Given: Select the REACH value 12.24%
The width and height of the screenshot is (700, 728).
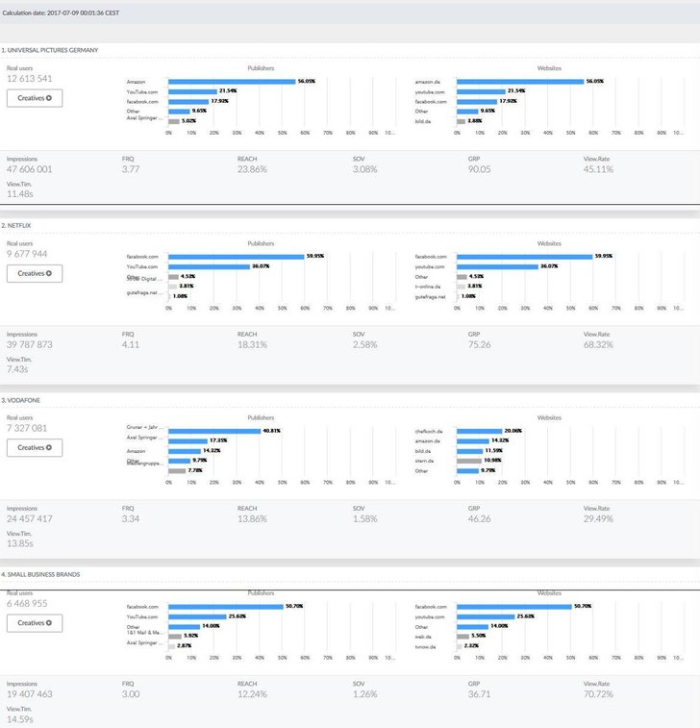Looking at the screenshot, I should click(252, 694).
